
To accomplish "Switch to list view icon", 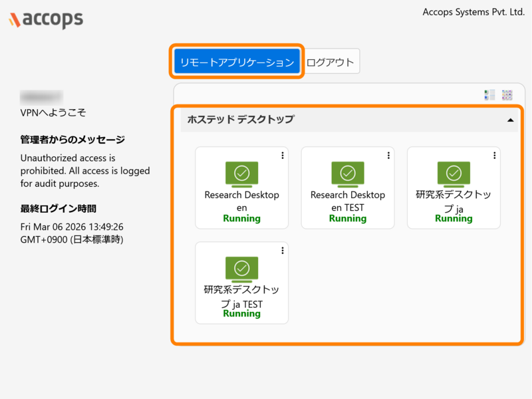I will 489,95.
